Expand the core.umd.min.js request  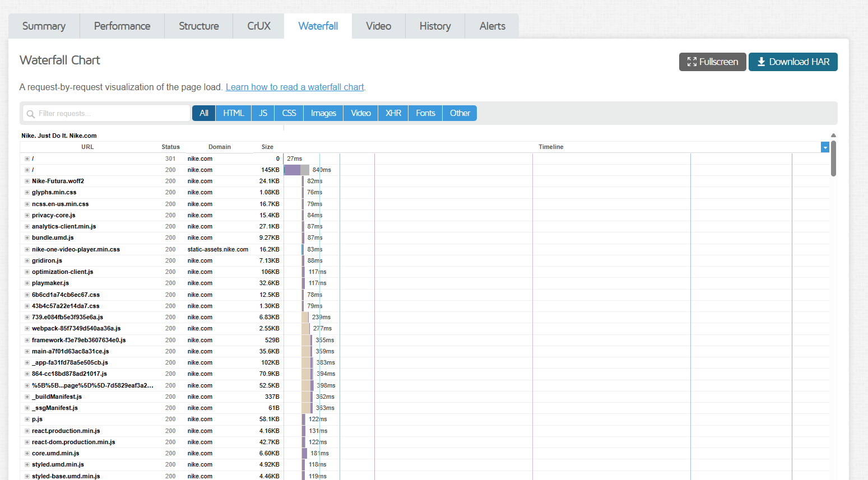click(x=27, y=454)
